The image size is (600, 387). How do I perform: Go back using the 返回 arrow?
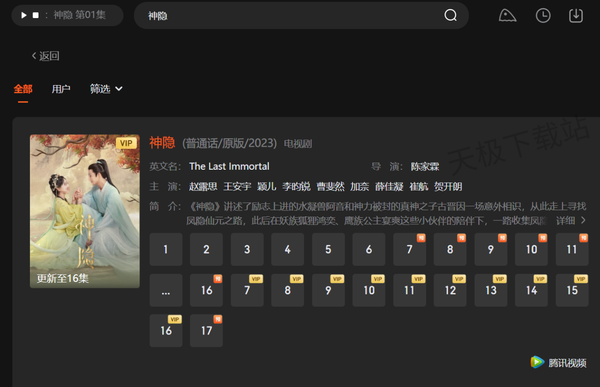click(x=45, y=56)
